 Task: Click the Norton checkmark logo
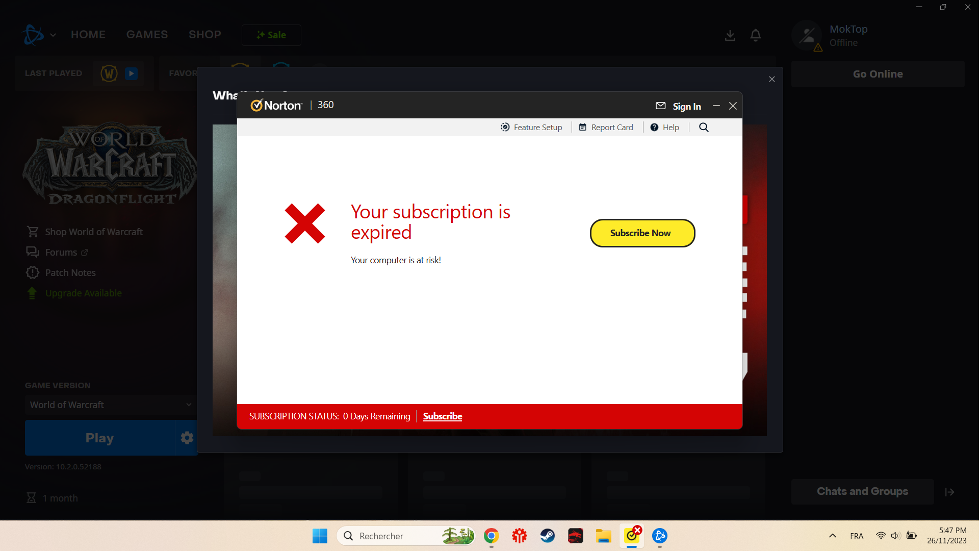pos(257,105)
